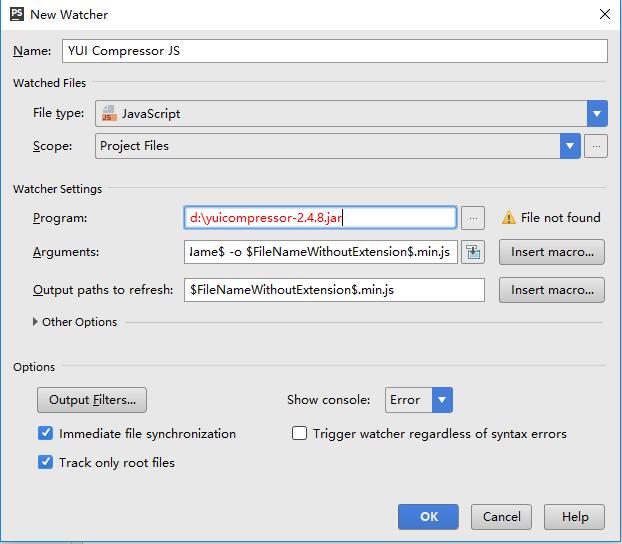Insert macro for Arguments field
This screenshot has height=544, width=622.
tap(552, 252)
